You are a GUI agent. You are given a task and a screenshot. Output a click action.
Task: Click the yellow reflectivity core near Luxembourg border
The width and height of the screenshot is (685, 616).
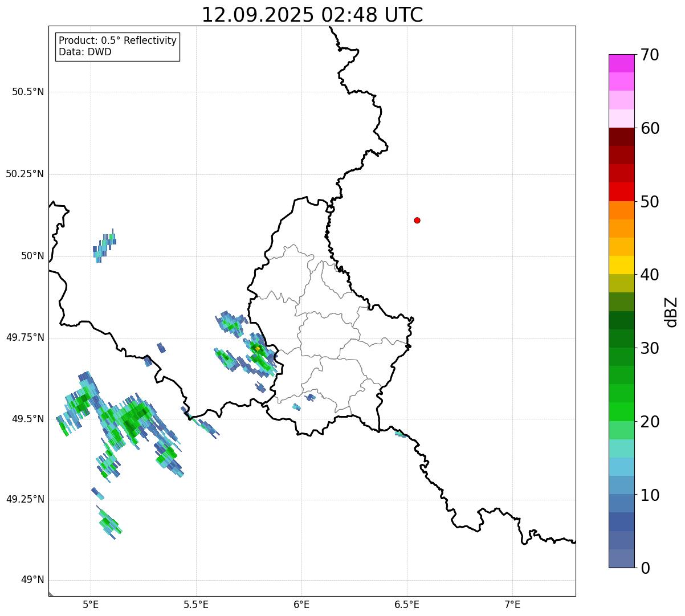[258, 348]
